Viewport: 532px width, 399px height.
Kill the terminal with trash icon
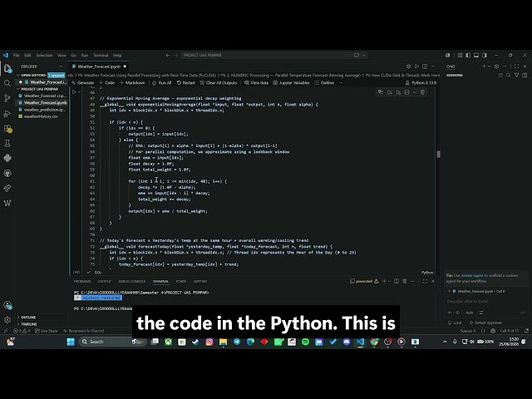coord(405,281)
